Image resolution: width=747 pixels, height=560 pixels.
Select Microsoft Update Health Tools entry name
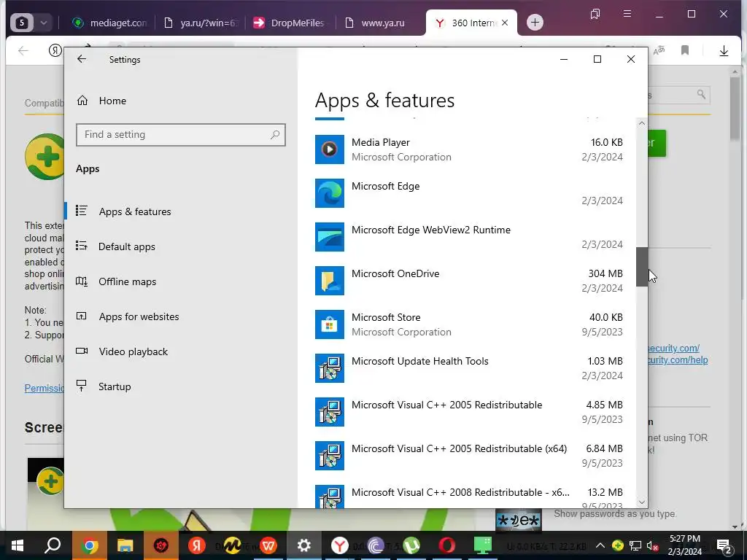pos(420,362)
